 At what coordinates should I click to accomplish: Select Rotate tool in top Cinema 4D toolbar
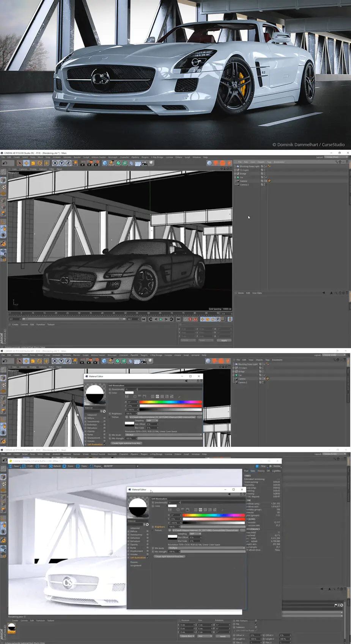tap(39, 163)
